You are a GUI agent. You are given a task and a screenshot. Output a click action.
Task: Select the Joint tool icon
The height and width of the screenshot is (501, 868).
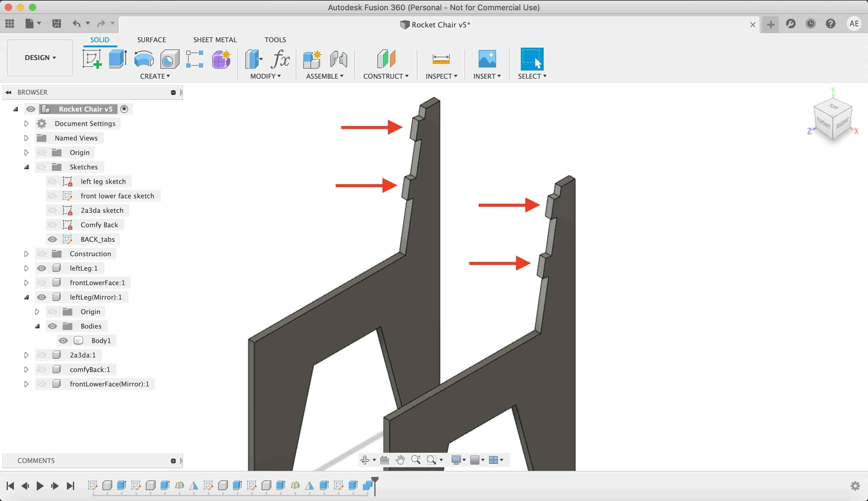(338, 59)
